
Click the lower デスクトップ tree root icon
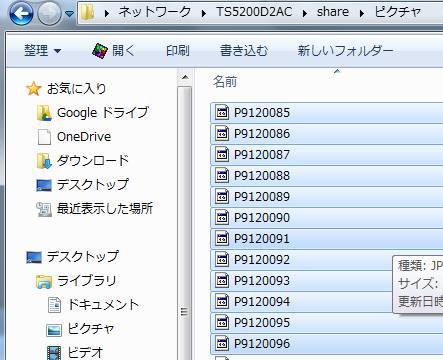pos(34,257)
